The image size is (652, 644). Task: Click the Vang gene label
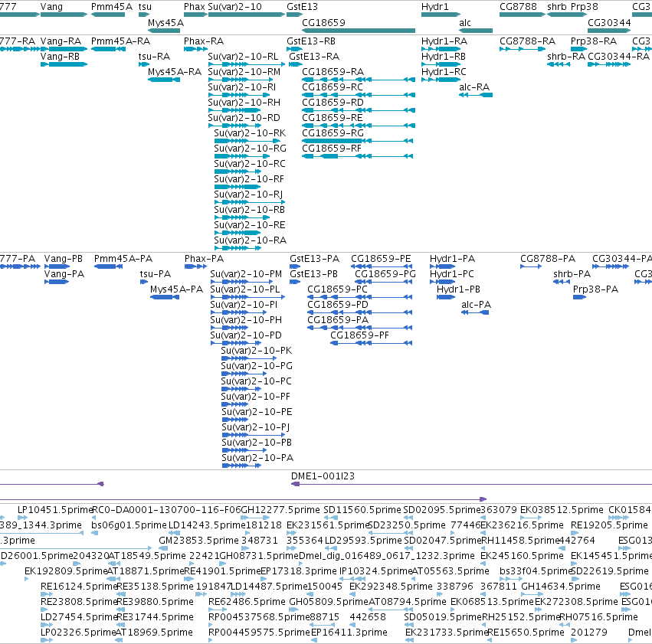pos(51,7)
